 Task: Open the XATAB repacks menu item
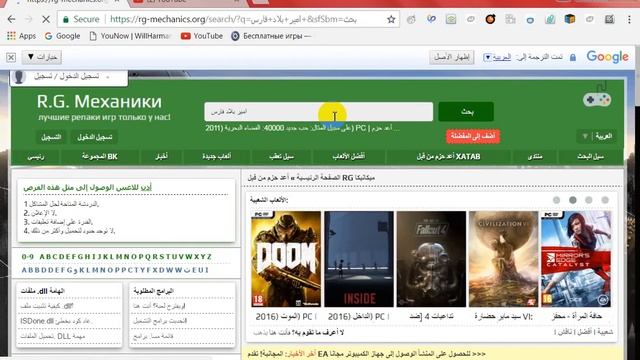pyautogui.click(x=448, y=157)
